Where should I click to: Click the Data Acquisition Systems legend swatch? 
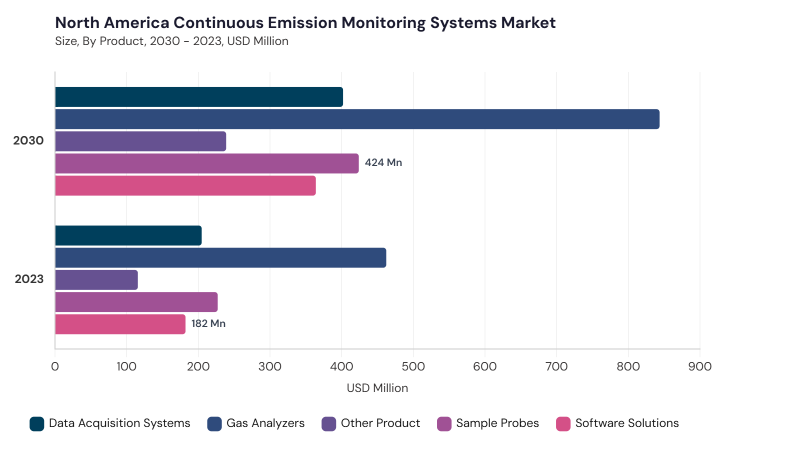click(x=37, y=423)
